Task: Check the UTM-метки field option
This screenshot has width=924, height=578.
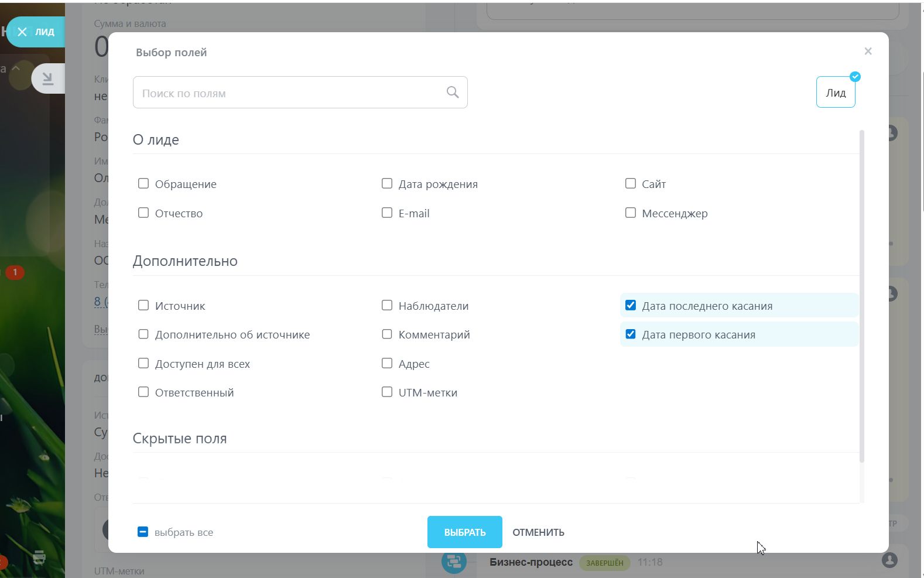Action: coord(387,392)
